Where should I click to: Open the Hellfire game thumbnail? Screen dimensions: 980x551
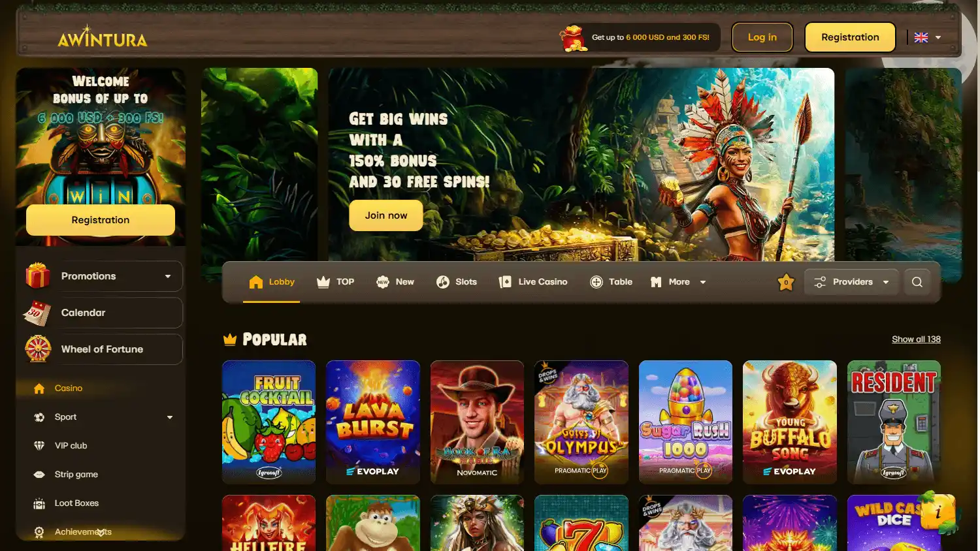click(x=269, y=523)
